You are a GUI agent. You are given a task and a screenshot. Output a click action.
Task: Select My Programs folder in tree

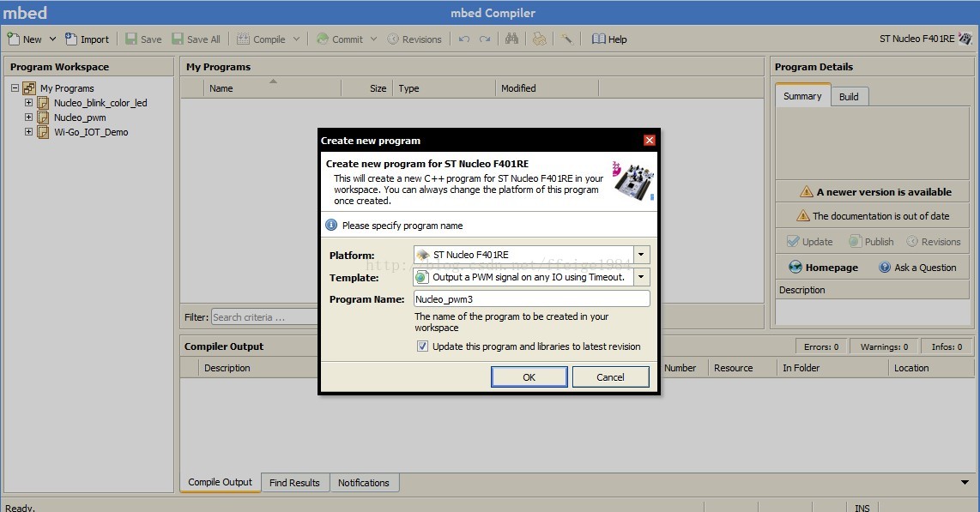(67, 88)
